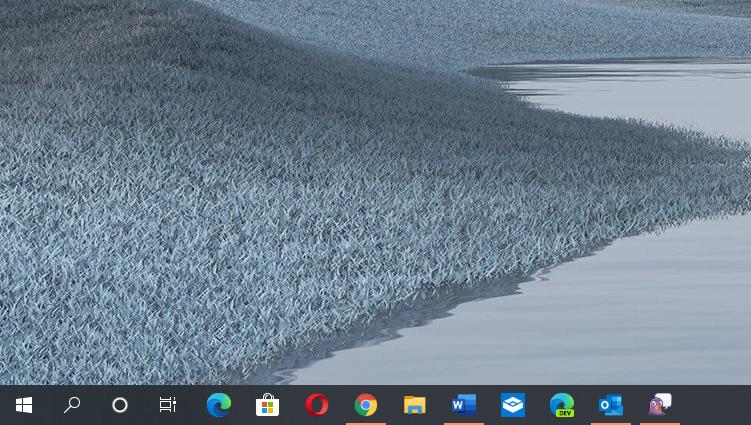Switch to Google Chrome on the taskbar
Image resolution: width=751 pixels, height=425 pixels.
[365, 405]
